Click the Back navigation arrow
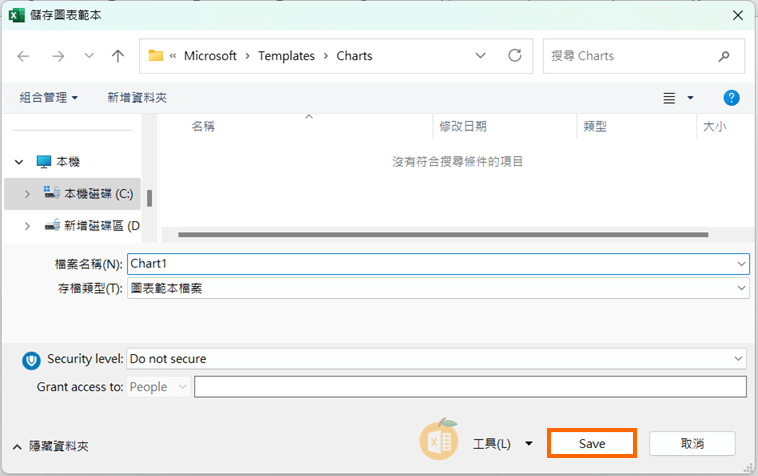758x476 pixels. coord(24,56)
